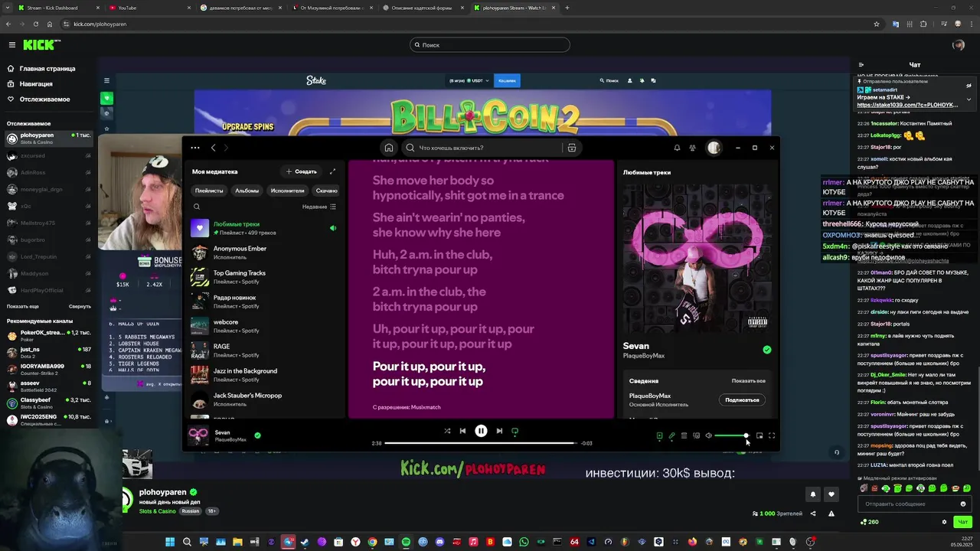
Task: Open Liked Songs playlist in Spotify
Action: [x=264, y=227]
